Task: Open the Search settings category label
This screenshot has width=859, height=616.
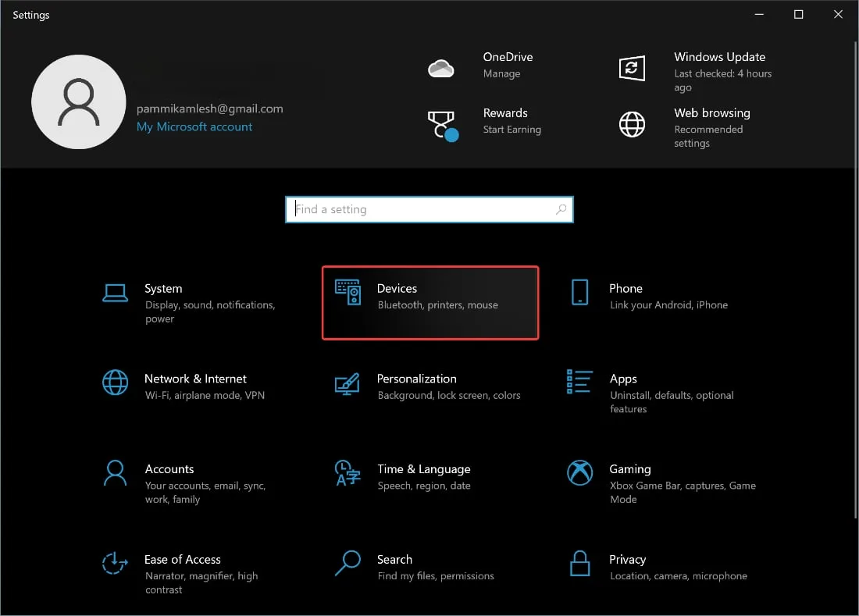Action: [x=394, y=560]
